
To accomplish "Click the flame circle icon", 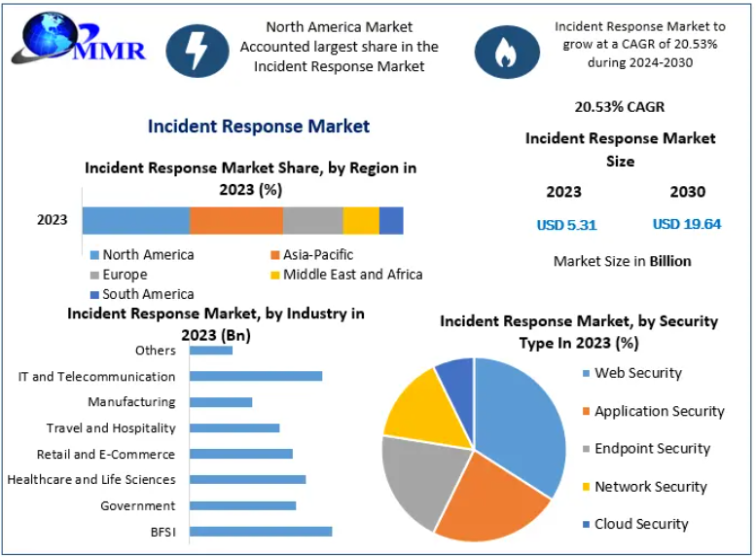I will pos(506,52).
